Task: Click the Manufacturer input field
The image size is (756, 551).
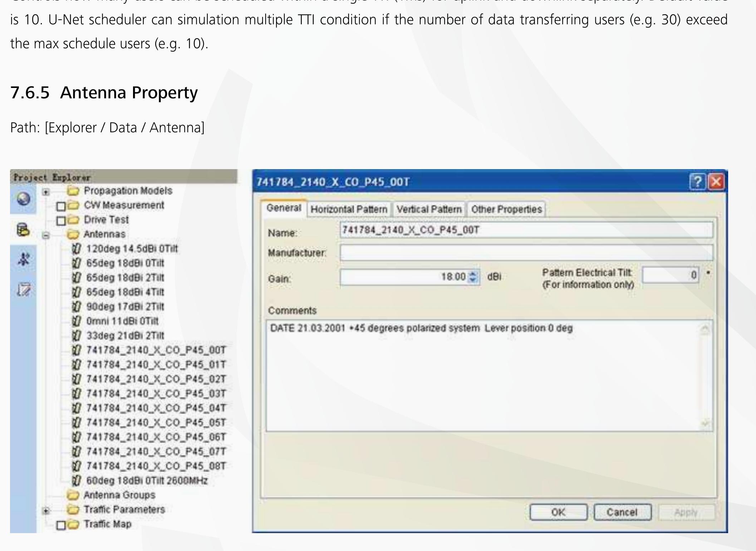Action: point(526,253)
